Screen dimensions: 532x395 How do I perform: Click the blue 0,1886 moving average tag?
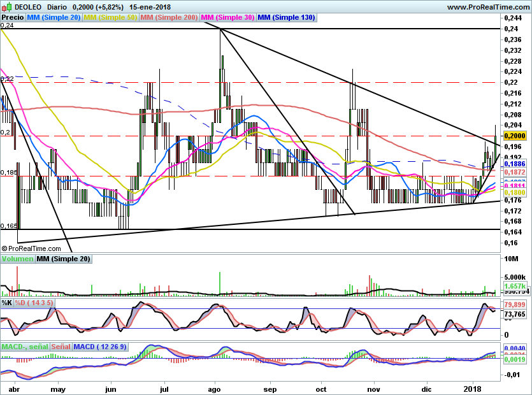514,164
